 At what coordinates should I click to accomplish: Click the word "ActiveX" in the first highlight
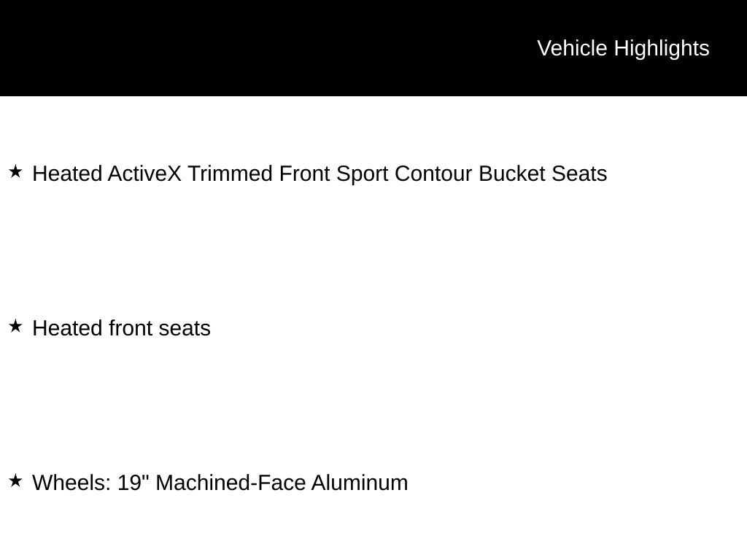pyautogui.click(x=144, y=174)
